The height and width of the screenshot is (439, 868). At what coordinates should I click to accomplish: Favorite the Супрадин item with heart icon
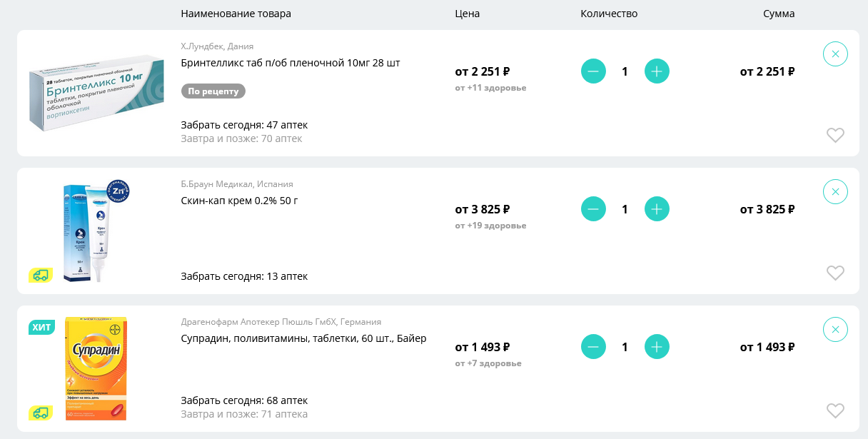coord(835,410)
